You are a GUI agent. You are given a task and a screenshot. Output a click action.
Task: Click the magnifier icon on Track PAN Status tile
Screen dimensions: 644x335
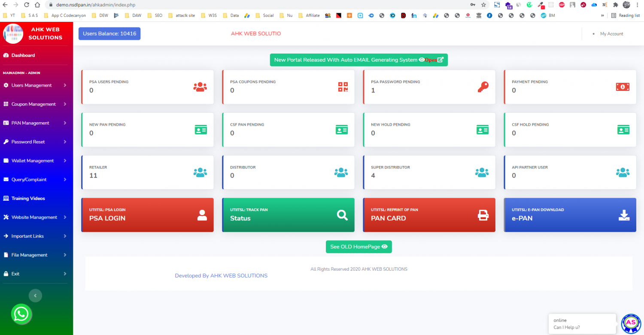click(342, 215)
